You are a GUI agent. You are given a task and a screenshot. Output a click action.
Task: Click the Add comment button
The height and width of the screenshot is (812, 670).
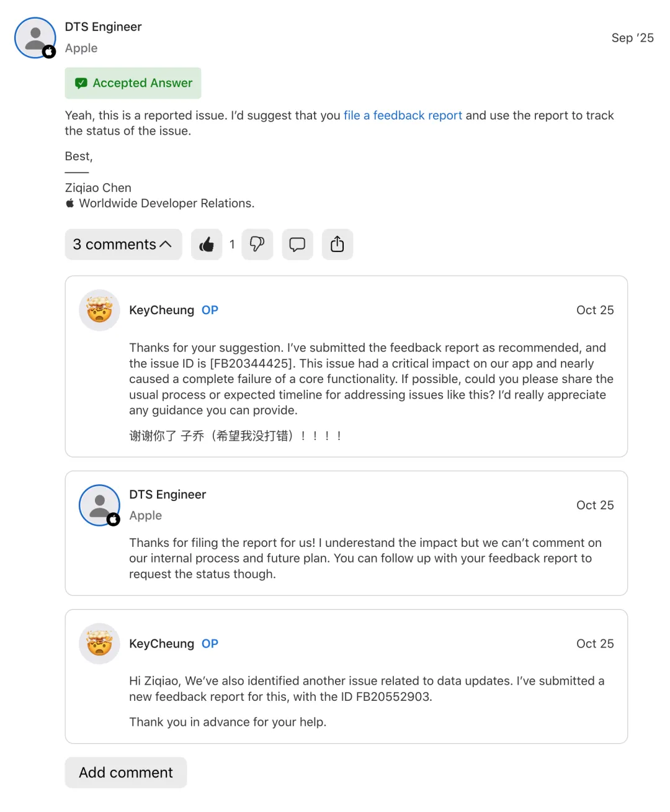(x=126, y=773)
